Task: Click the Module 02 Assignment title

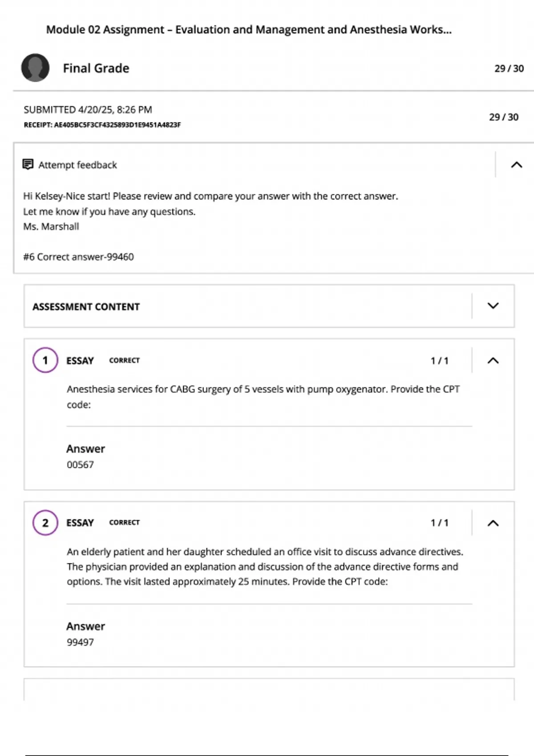Action: pos(249,30)
